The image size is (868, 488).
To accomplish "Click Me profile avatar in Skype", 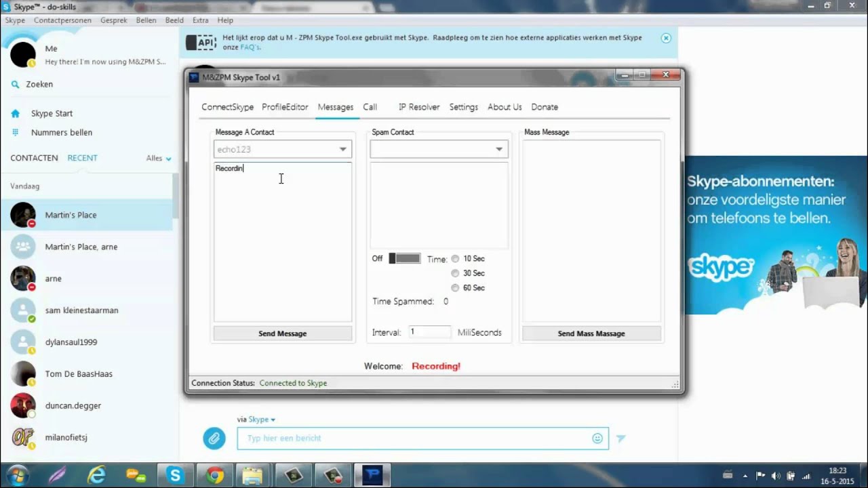I will [x=23, y=55].
